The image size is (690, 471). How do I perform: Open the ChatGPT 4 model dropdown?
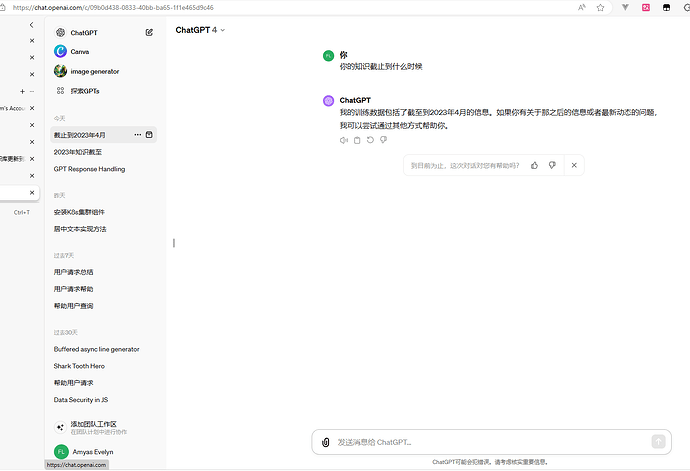point(200,30)
